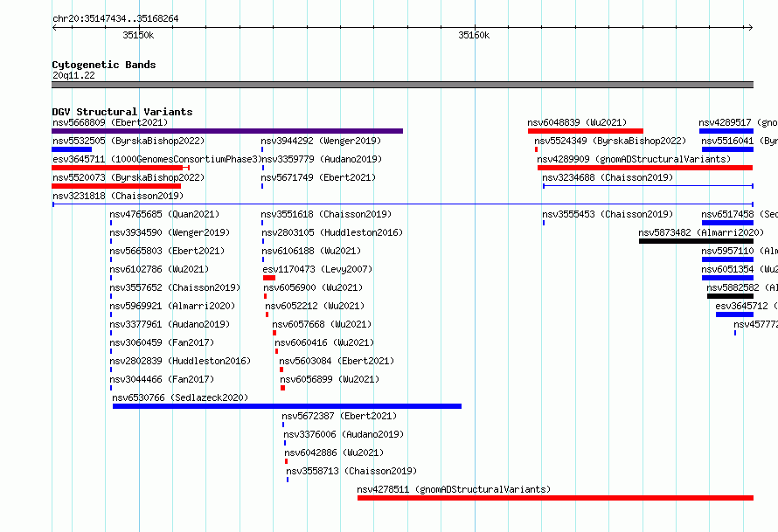The image size is (778, 532).
Task: Select nsv5672387 (Ebert2021) variant
Action: [339, 416]
